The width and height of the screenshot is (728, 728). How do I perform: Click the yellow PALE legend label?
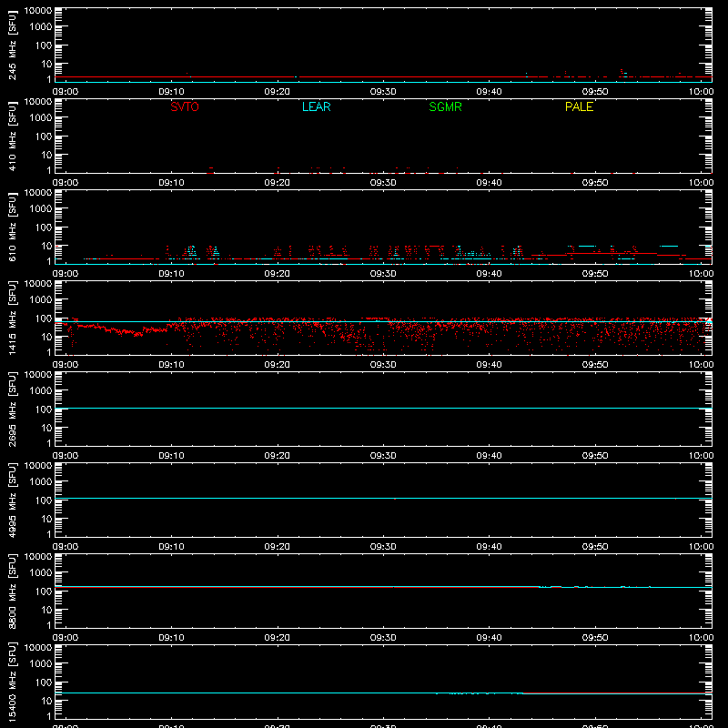click(x=579, y=106)
